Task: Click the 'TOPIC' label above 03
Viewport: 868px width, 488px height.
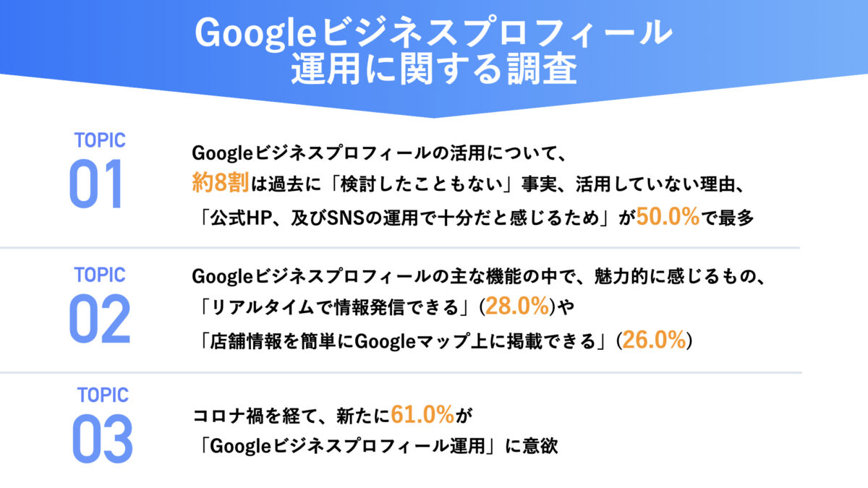Action: 101,395
